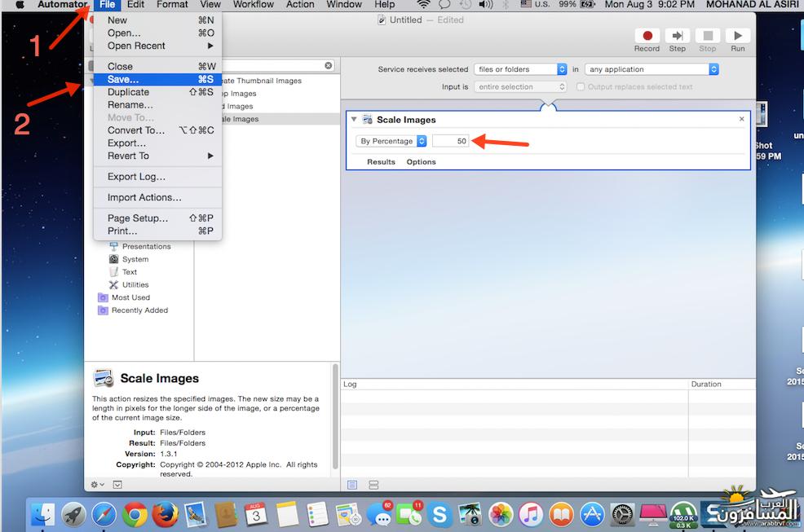This screenshot has height=532, width=804.
Task: Open the Photos app in the dock
Action: click(x=501, y=514)
